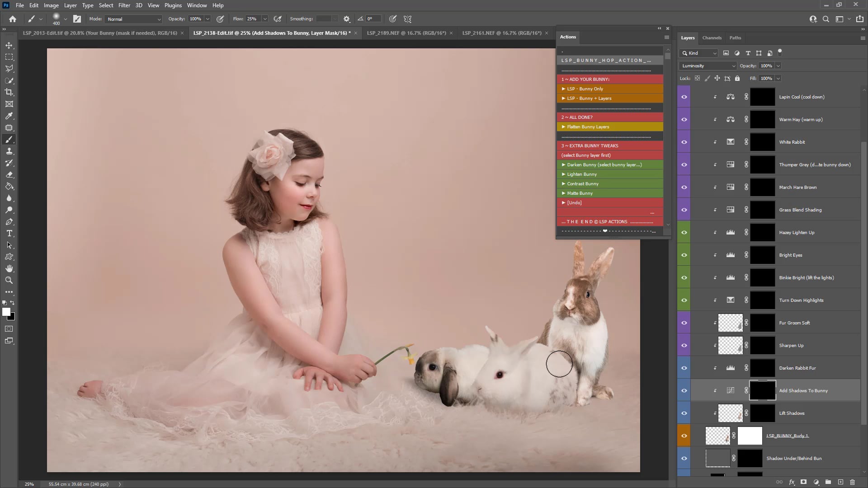
Task: Select the Lighten Bunny action
Action: tap(610, 174)
